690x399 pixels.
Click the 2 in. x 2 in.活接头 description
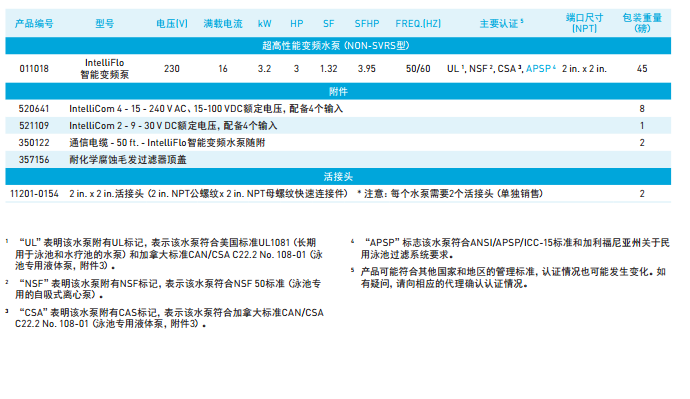208,194
